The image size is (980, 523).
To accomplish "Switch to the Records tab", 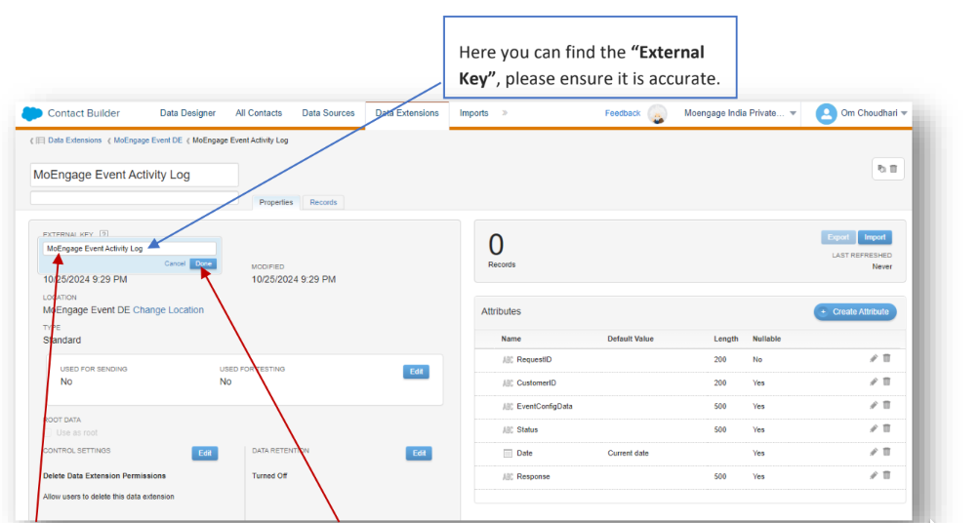I will point(323,202).
